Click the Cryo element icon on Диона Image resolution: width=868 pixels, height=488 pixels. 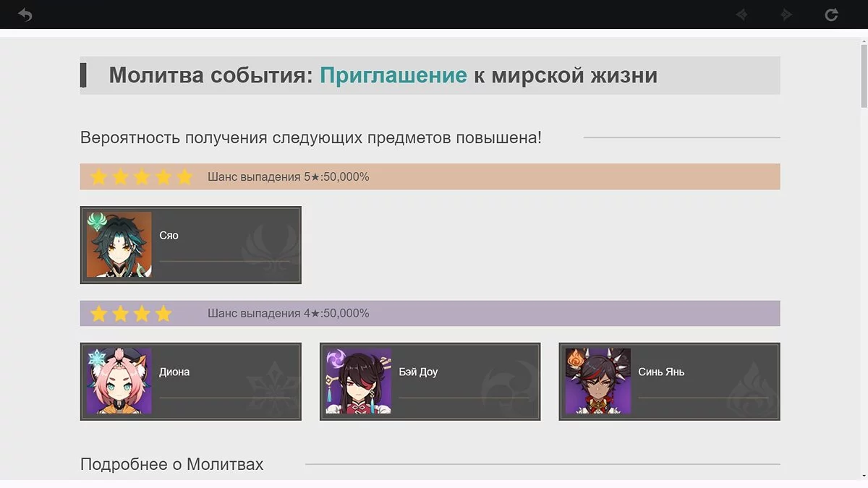point(97,358)
